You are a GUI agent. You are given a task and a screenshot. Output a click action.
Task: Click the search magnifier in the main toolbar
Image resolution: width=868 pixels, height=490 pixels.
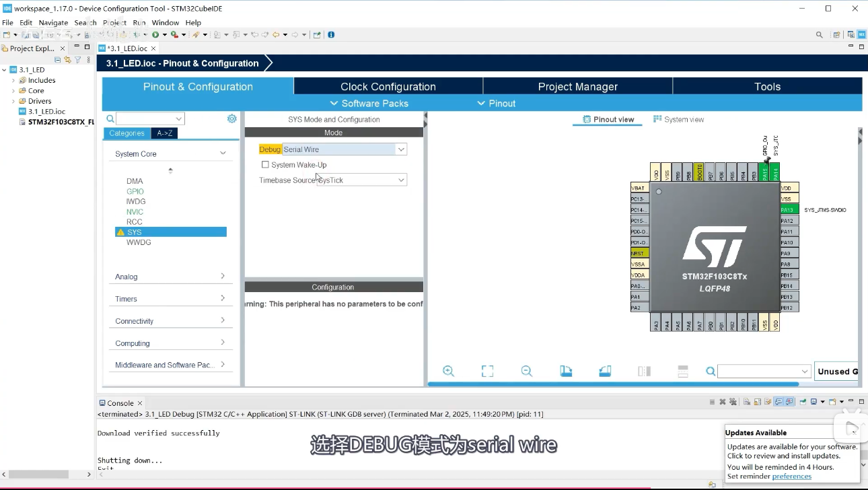coord(819,34)
